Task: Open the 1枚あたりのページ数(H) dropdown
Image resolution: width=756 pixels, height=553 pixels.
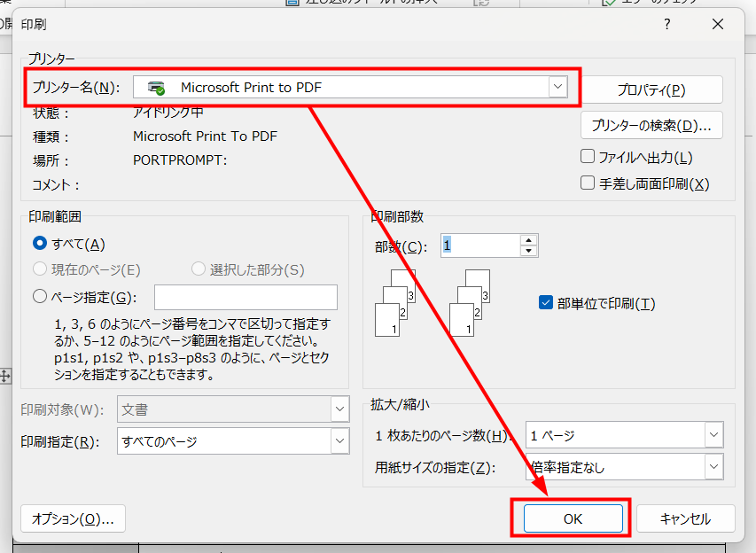Action: pos(713,435)
